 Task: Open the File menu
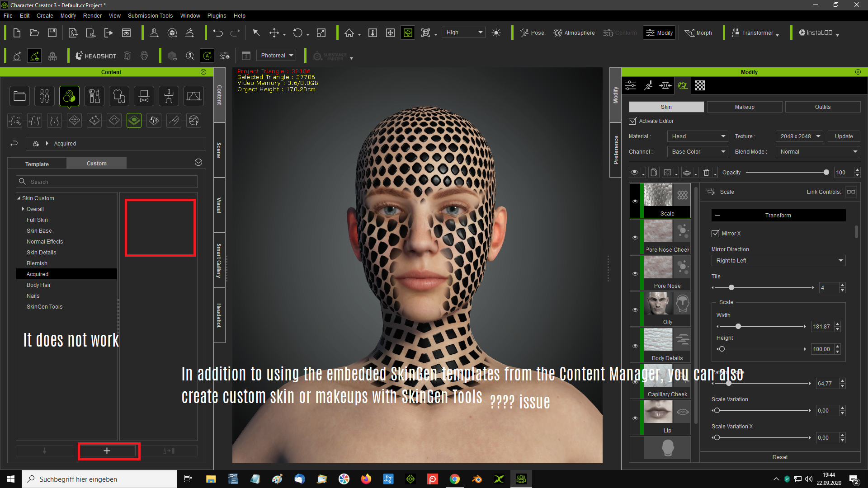click(x=8, y=16)
